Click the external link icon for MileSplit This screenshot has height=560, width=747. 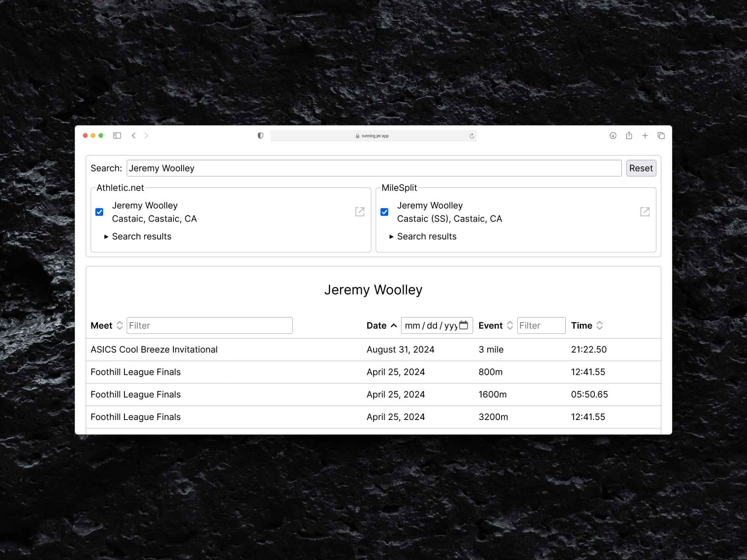point(645,211)
